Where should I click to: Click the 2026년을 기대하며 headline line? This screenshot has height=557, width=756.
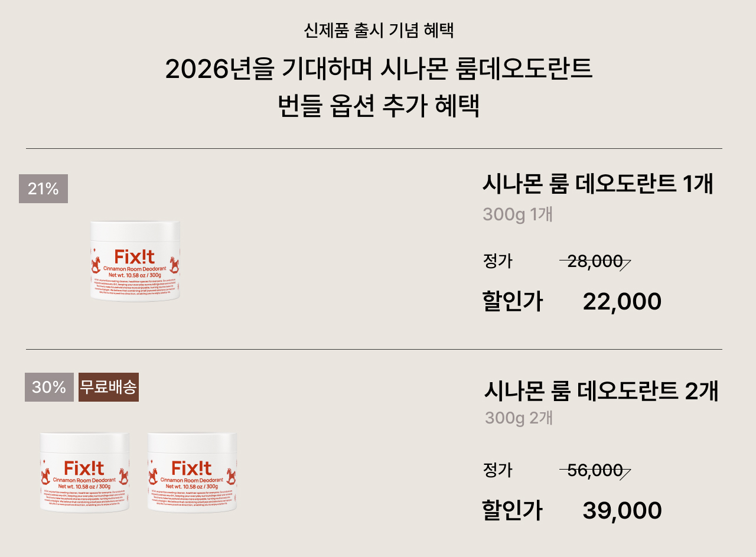click(x=379, y=70)
